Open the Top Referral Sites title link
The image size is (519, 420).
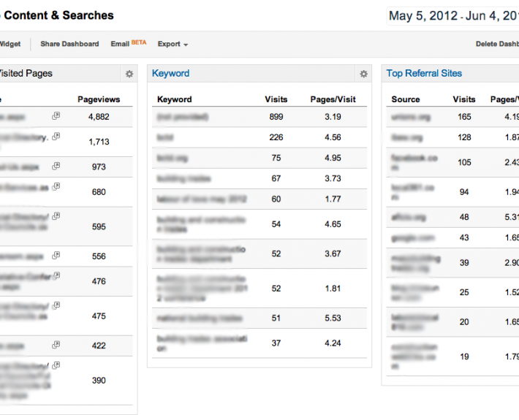(x=424, y=73)
